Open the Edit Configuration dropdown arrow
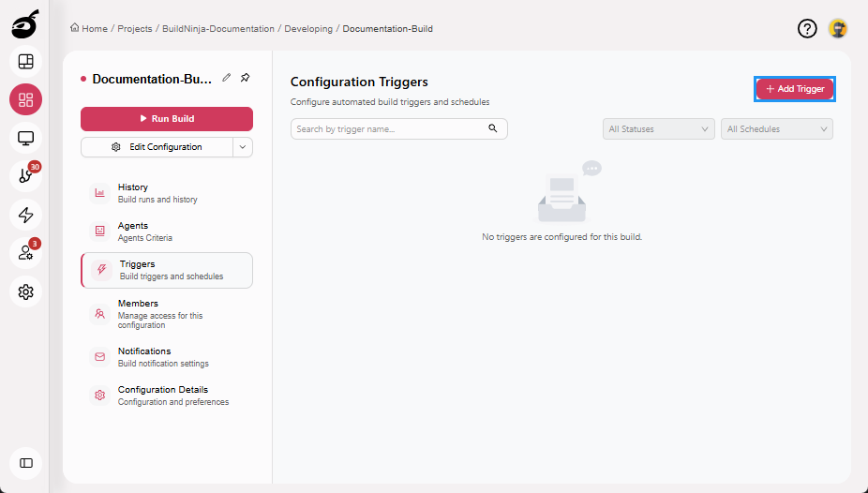868x493 pixels. (243, 147)
